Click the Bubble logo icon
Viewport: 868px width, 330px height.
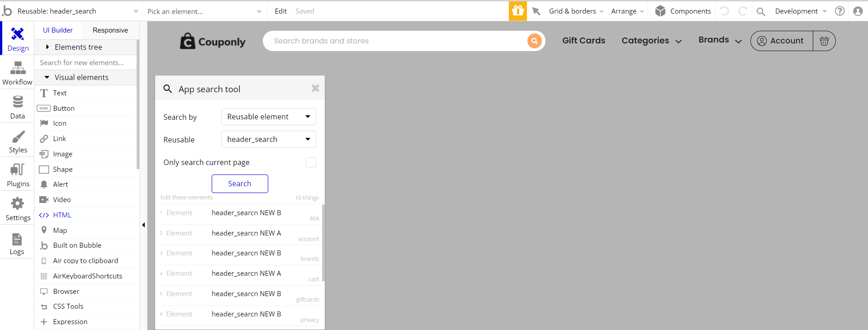[7, 11]
